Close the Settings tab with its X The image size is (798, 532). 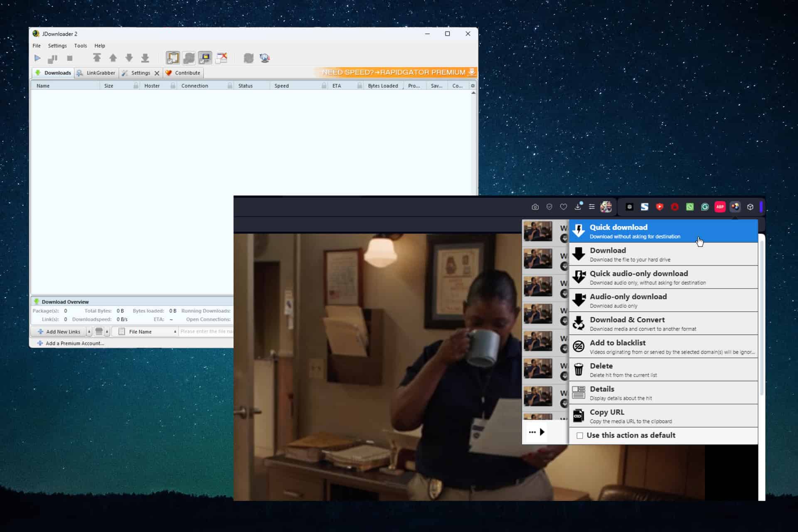[x=157, y=73]
